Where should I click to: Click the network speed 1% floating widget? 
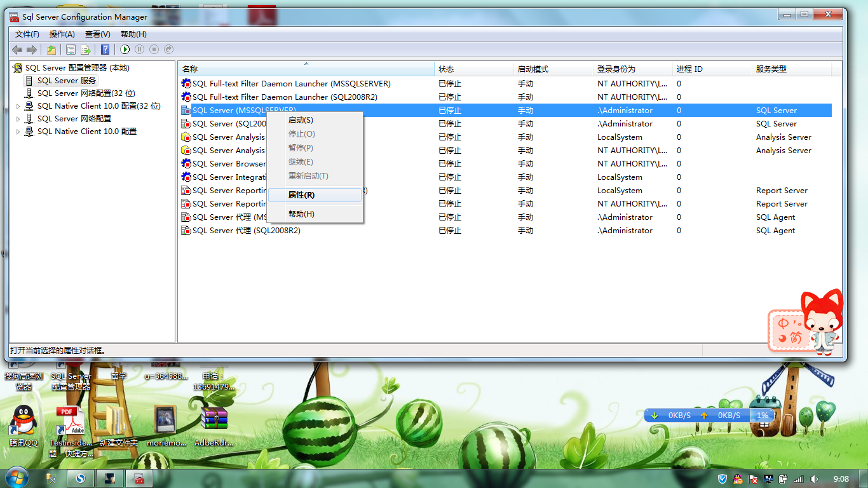coord(762,415)
